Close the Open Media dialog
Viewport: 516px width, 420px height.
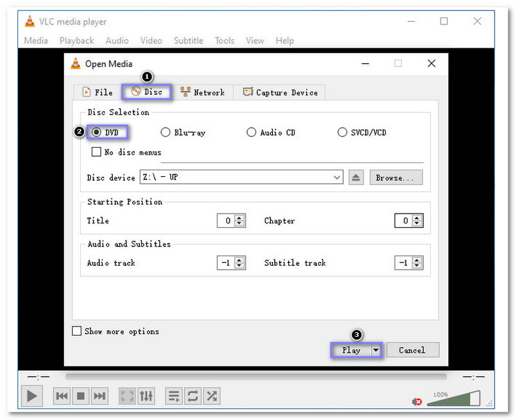point(432,63)
